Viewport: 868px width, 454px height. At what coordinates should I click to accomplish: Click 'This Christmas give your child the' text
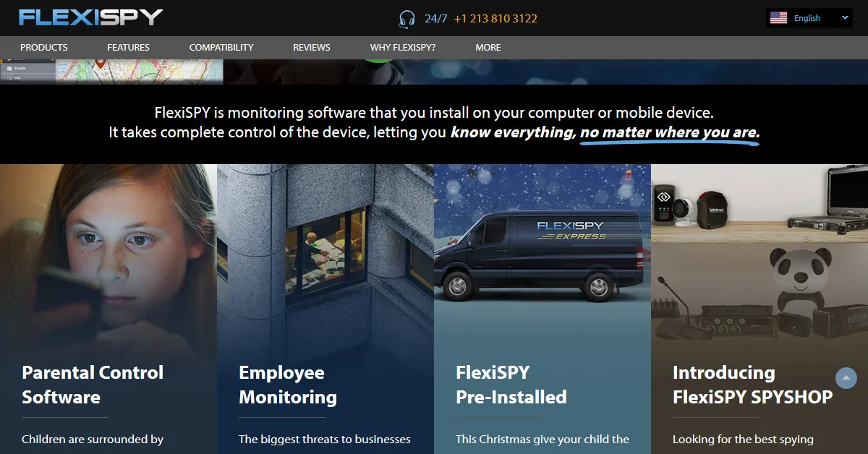[542, 439]
